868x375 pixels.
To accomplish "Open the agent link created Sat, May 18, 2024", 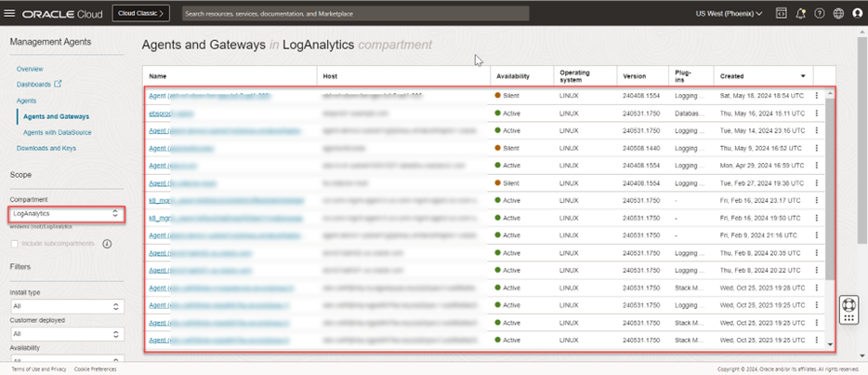I will 209,96.
